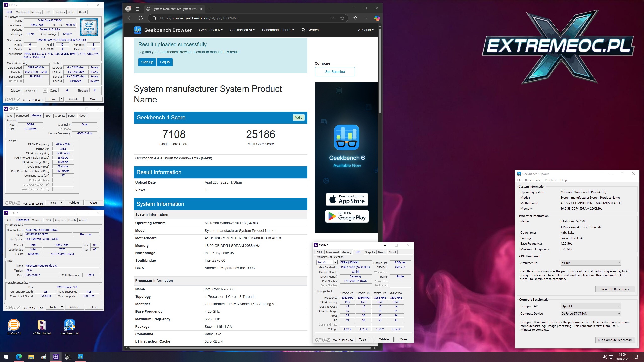Viewport: 644px width, 362px height.
Task: Expand Tools arrow in SPD CPU-Z window
Action: [x=372, y=339]
